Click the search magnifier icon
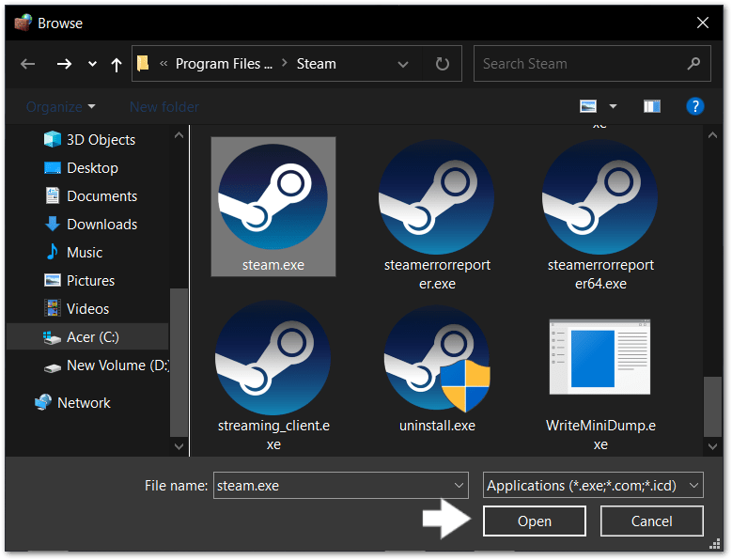Viewport: 732px width, 560px height. pyautogui.click(x=693, y=63)
